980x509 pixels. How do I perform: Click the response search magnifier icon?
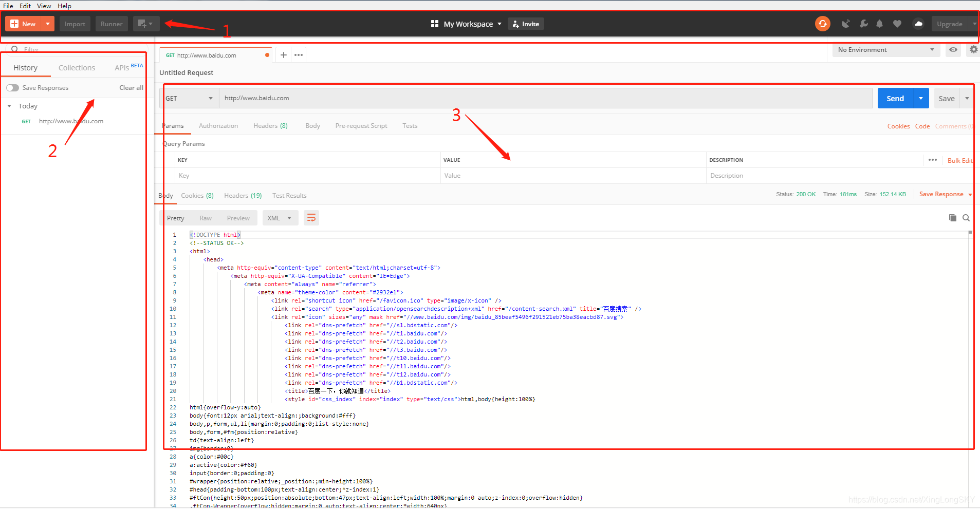click(x=966, y=218)
